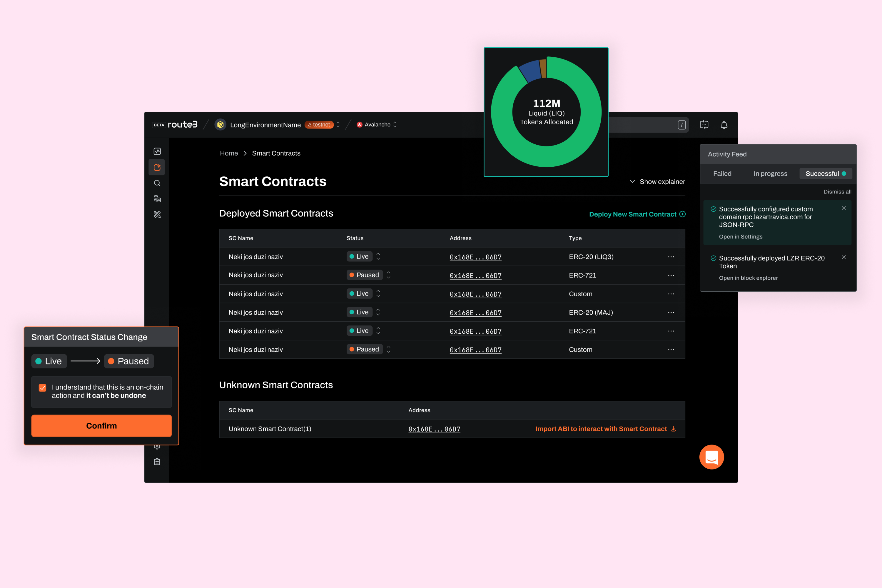The height and width of the screenshot is (588, 882).
Task: Switch to the In progress tab
Action: click(770, 174)
